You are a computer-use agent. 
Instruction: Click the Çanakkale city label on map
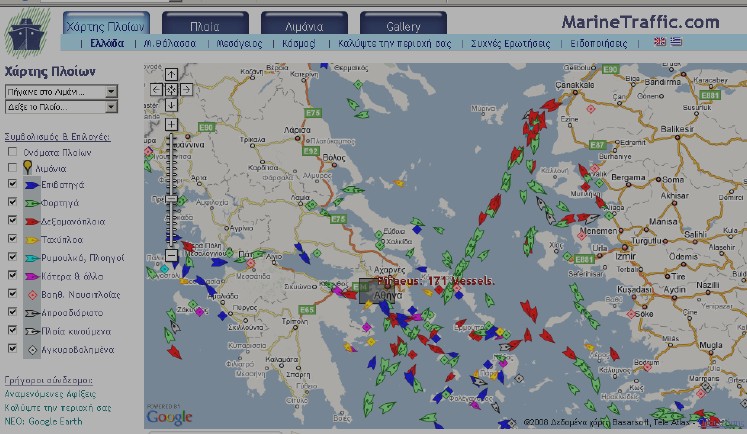tap(575, 85)
